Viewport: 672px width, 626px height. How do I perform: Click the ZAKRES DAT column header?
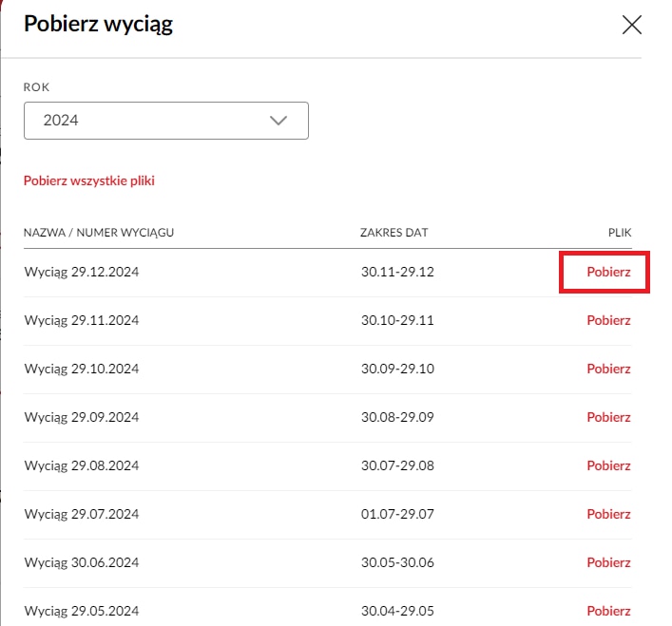click(x=394, y=232)
